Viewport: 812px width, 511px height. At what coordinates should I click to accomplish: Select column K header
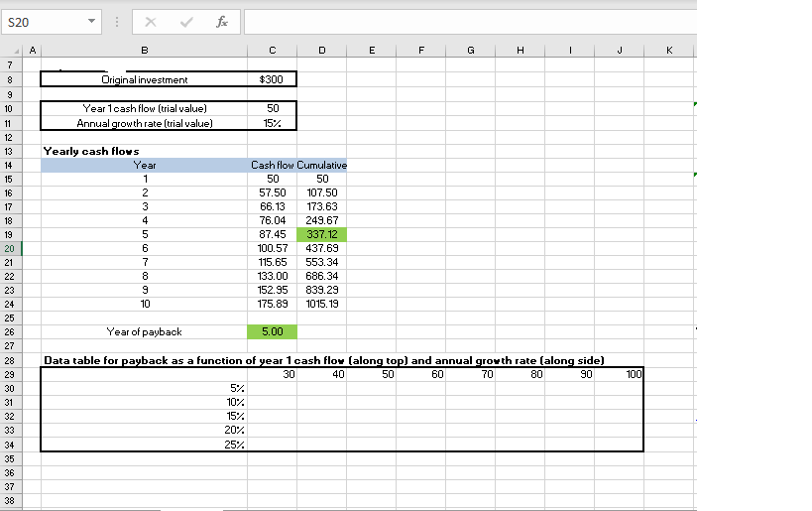pyautogui.click(x=669, y=51)
